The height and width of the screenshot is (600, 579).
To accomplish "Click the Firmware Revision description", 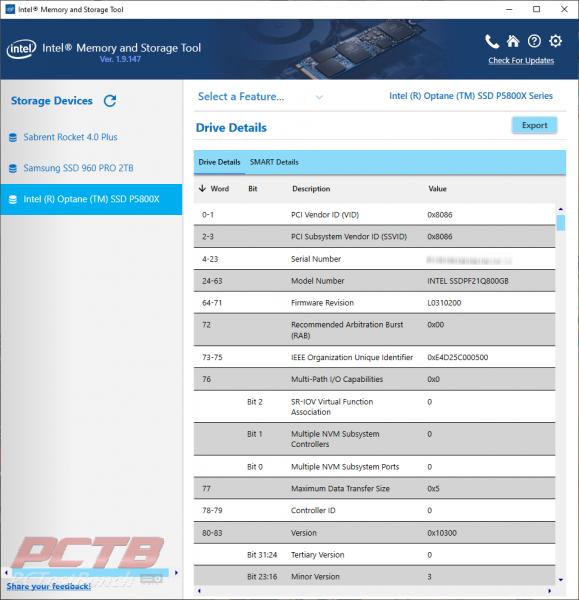I will [x=322, y=303].
